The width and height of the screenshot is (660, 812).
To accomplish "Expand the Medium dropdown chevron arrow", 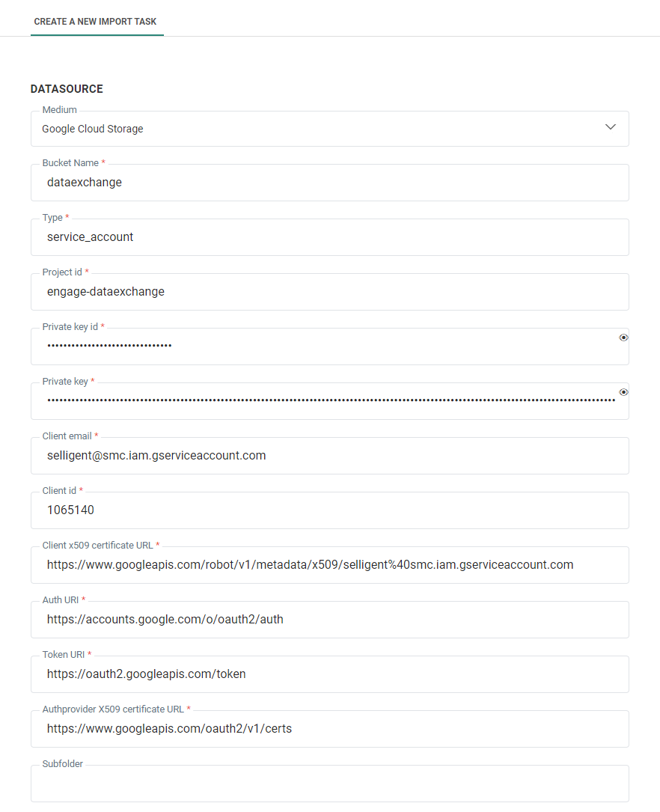I will point(611,127).
